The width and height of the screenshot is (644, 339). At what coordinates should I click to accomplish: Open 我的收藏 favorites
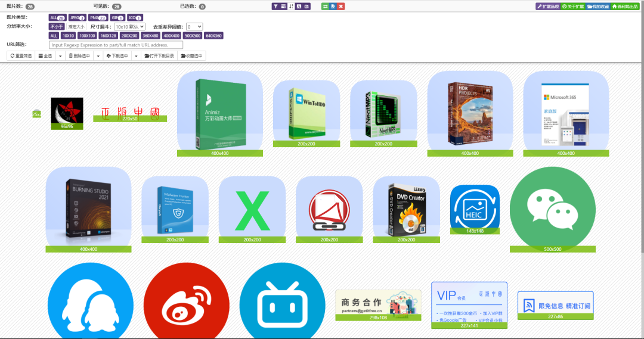pyautogui.click(x=598, y=7)
